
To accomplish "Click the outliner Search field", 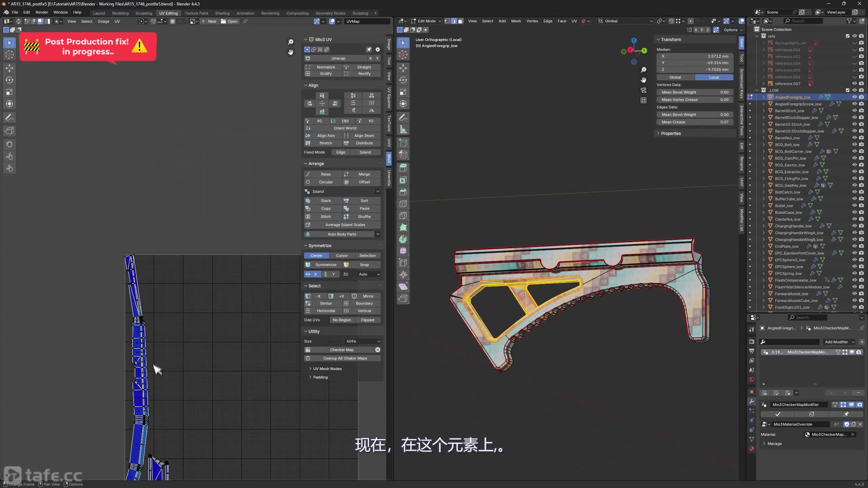I will [803, 21].
